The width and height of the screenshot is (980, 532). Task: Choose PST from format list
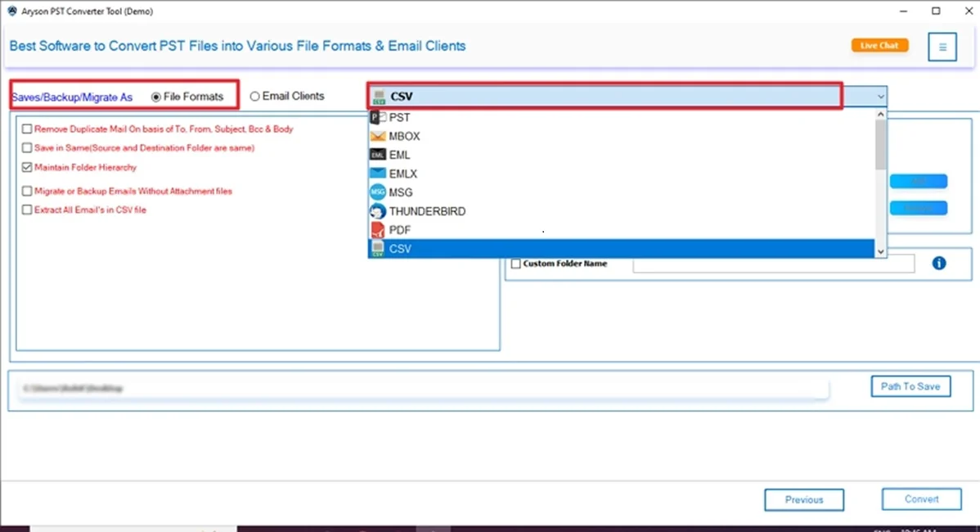coord(621,118)
